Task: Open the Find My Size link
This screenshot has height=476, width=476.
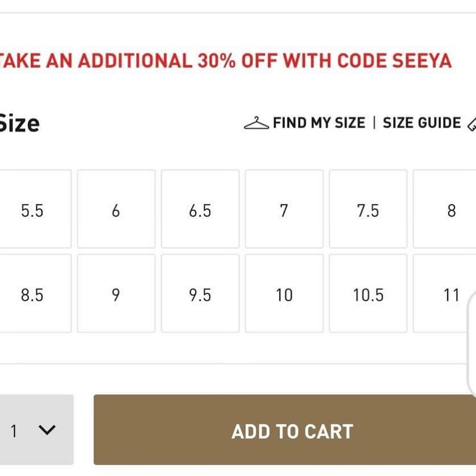Action: pos(319,123)
